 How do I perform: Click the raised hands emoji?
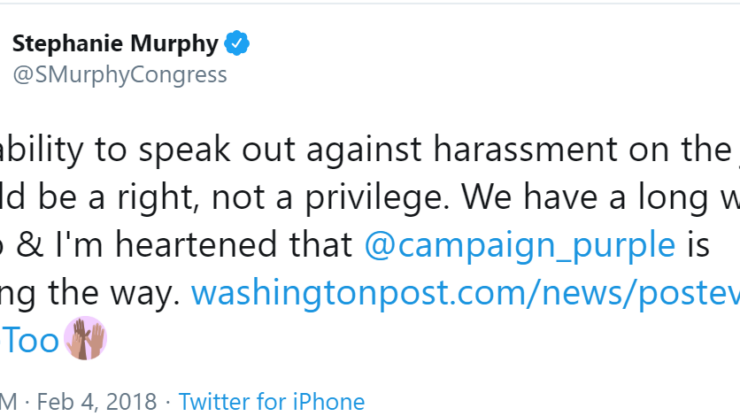(x=84, y=342)
